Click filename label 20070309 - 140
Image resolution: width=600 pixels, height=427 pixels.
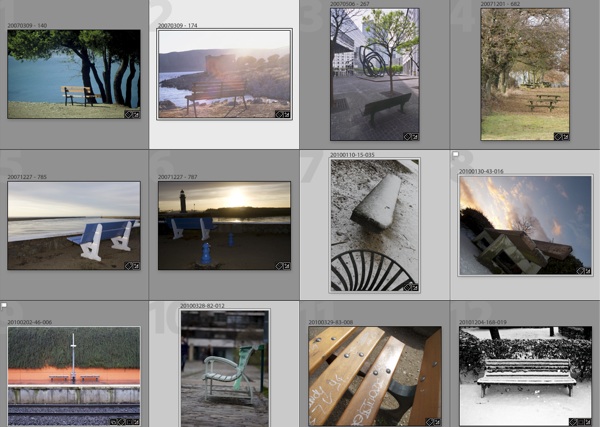(x=27, y=24)
